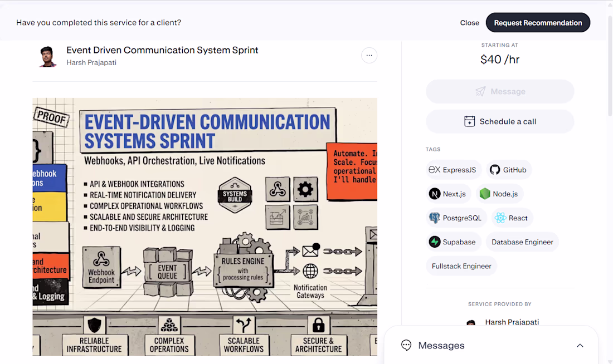The image size is (613, 364).
Task: Select the Database Engineer tag
Action: click(x=522, y=242)
